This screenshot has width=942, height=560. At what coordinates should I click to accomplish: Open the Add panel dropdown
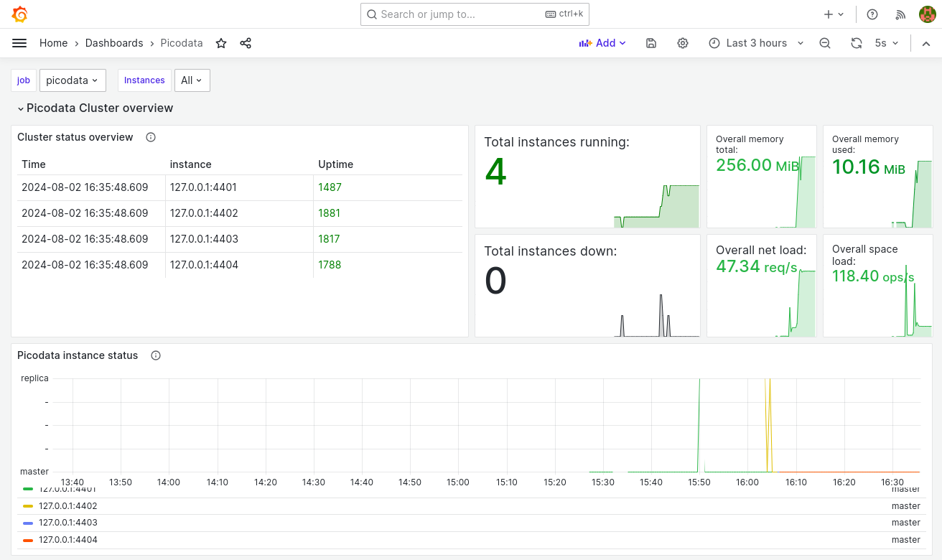point(603,43)
